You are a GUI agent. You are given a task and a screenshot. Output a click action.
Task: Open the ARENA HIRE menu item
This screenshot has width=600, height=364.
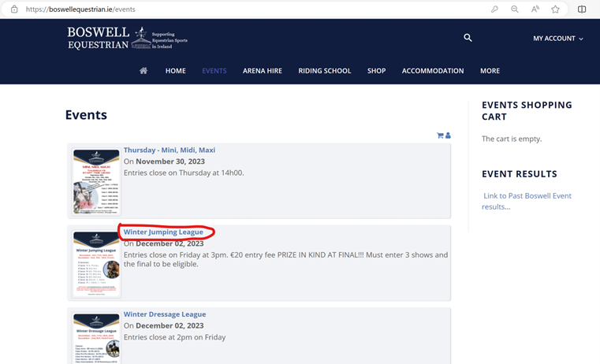coord(262,71)
